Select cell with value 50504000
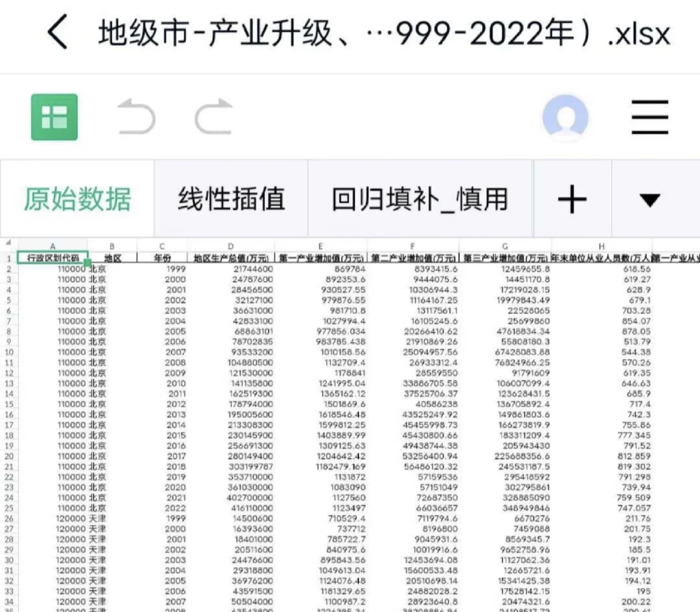This screenshot has width=700, height=612. (231, 601)
